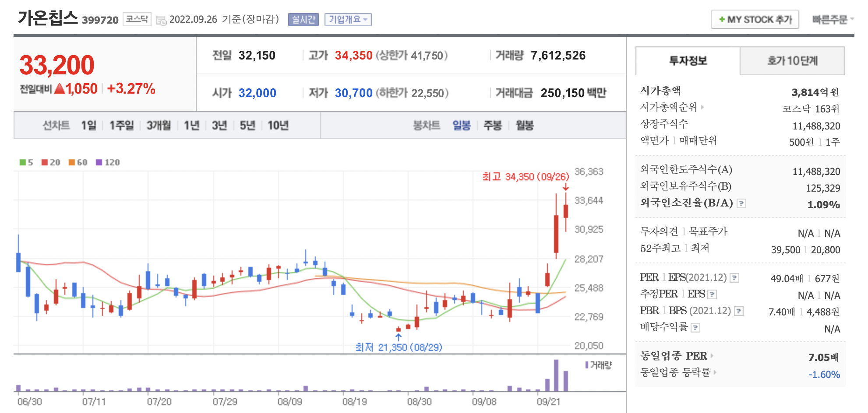The width and height of the screenshot is (868, 413).
Task: Select the 1일 line chart period
Action: pos(88,126)
